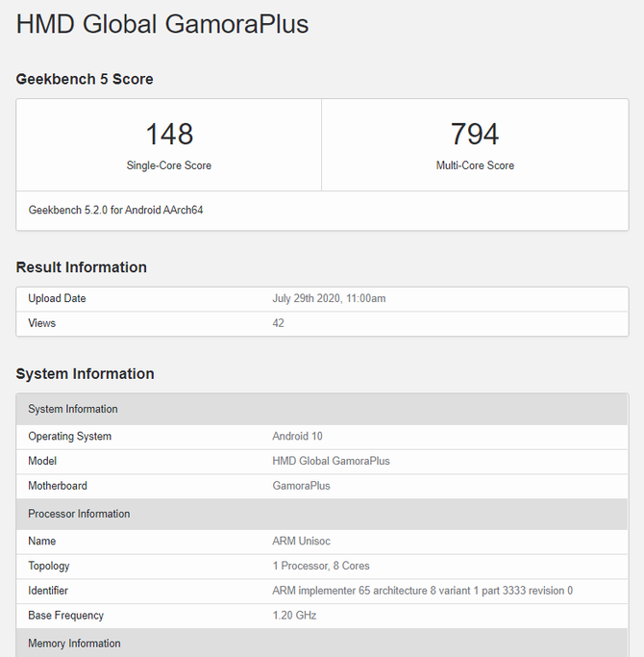This screenshot has height=657, width=644.
Task: Click the bold System Information section heading
Action: click(85, 373)
